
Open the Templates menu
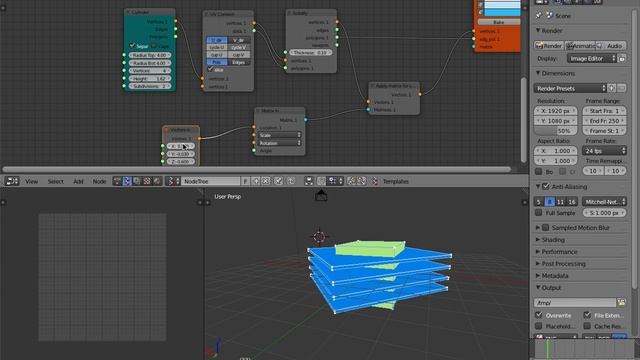click(396, 181)
